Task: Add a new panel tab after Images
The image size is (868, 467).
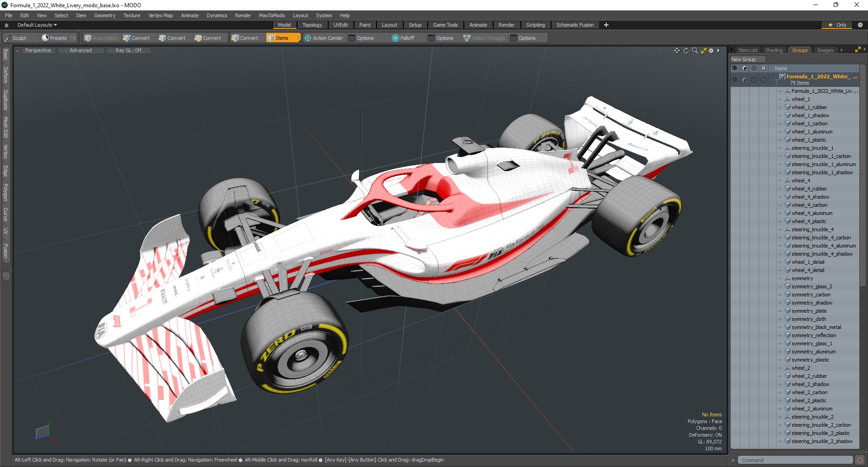Action: [x=841, y=50]
